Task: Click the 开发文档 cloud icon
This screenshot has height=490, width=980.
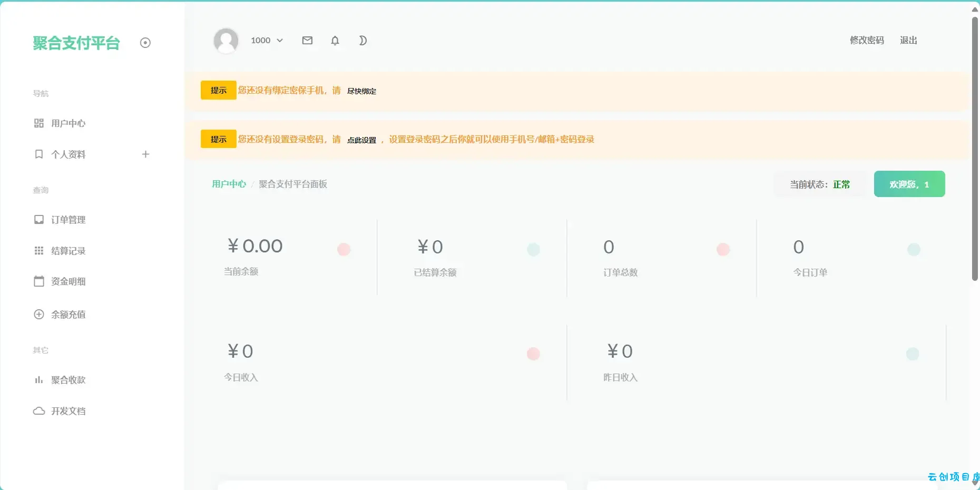Action: (x=39, y=410)
